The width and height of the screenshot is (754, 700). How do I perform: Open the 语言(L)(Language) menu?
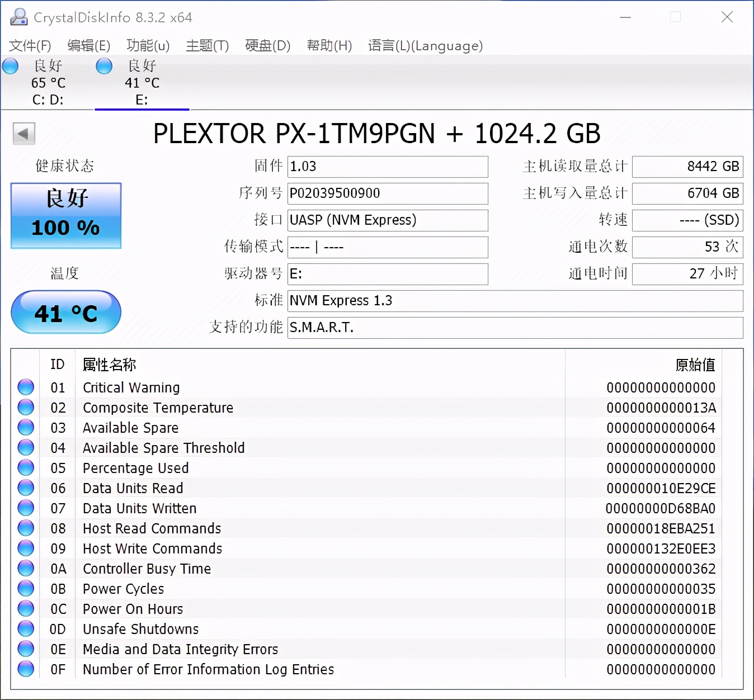point(426,46)
